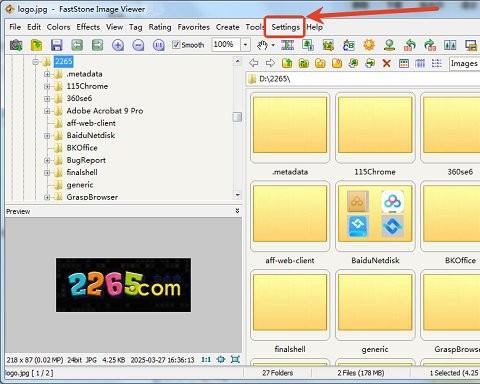Click the '2 Files (178 MB)' status text
Screen dimensions: 480x384
point(361,373)
